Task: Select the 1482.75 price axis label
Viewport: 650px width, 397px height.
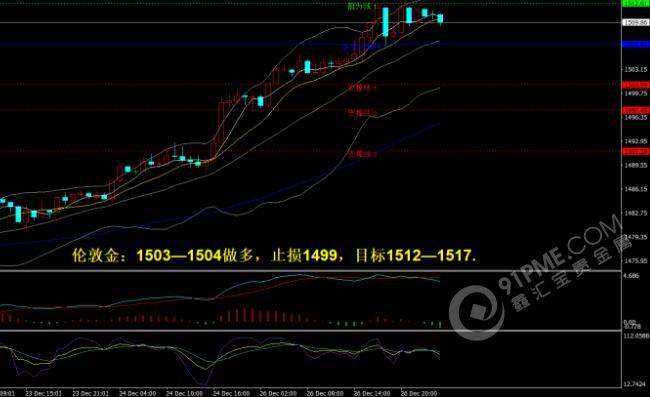Action: [636, 213]
